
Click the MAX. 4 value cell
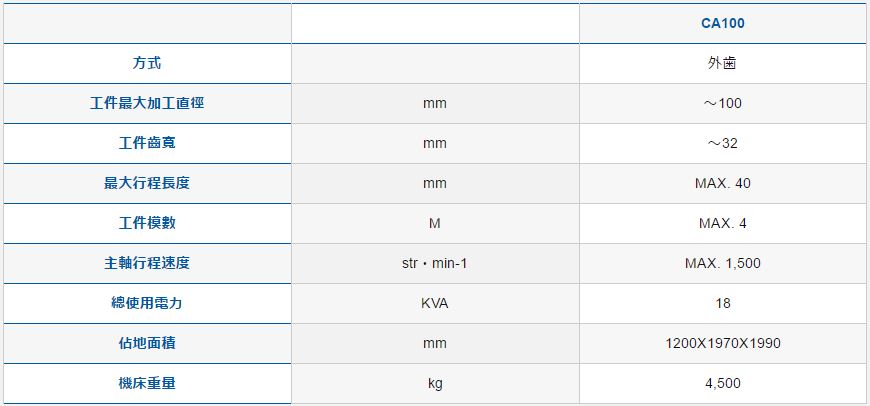coord(723,224)
